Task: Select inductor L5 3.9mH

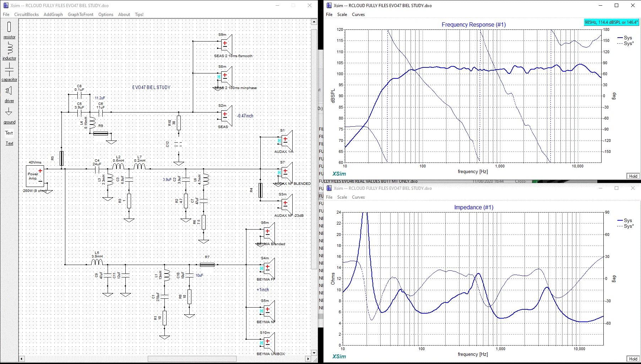Action: (97, 262)
